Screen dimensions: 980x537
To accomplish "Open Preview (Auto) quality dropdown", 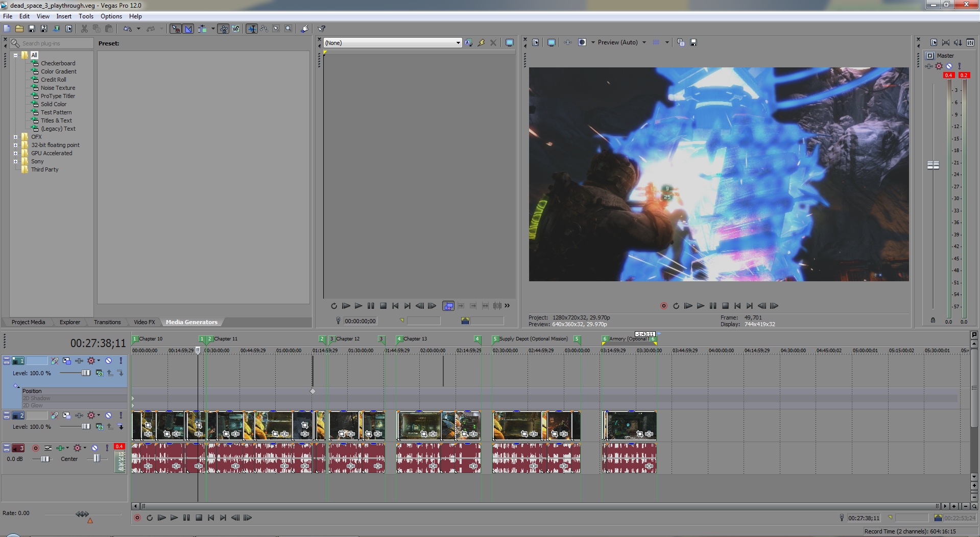I will pyautogui.click(x=644, y=42).
